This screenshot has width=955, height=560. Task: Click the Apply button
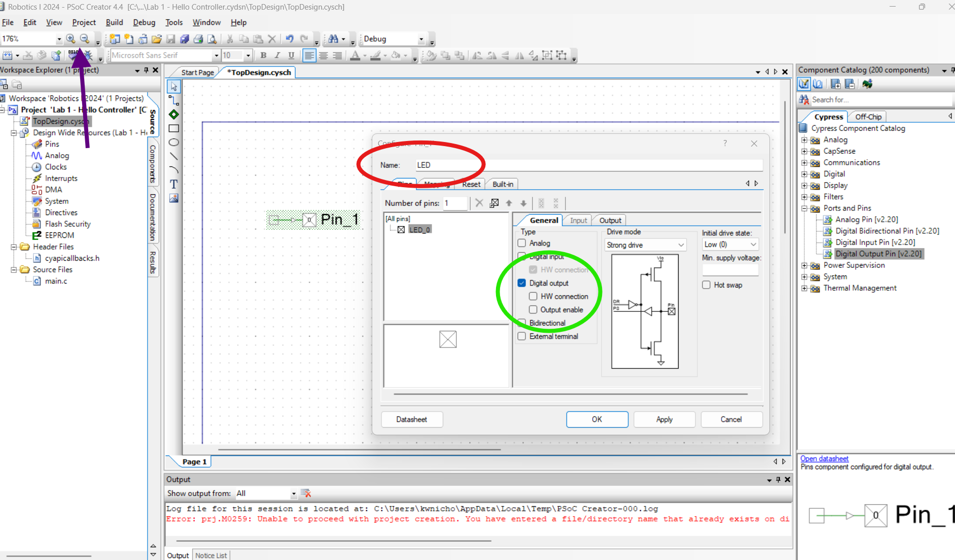[664, 419]
